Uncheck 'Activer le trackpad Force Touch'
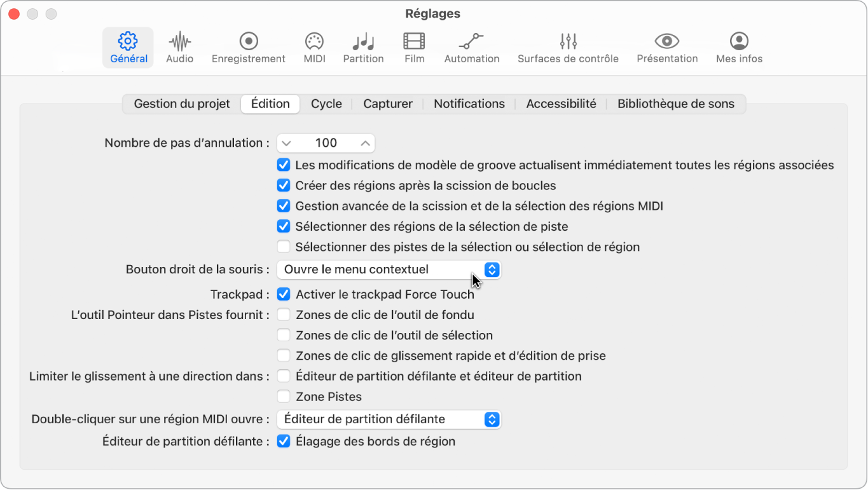The image size is (868, 490). click(283, 294)
